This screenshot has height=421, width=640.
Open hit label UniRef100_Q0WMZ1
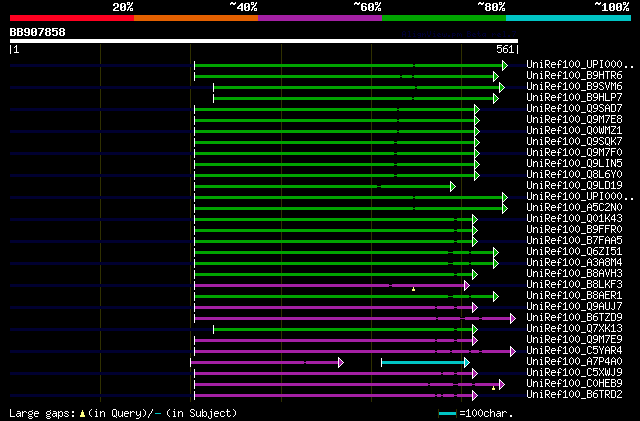[x=574, y=131]
